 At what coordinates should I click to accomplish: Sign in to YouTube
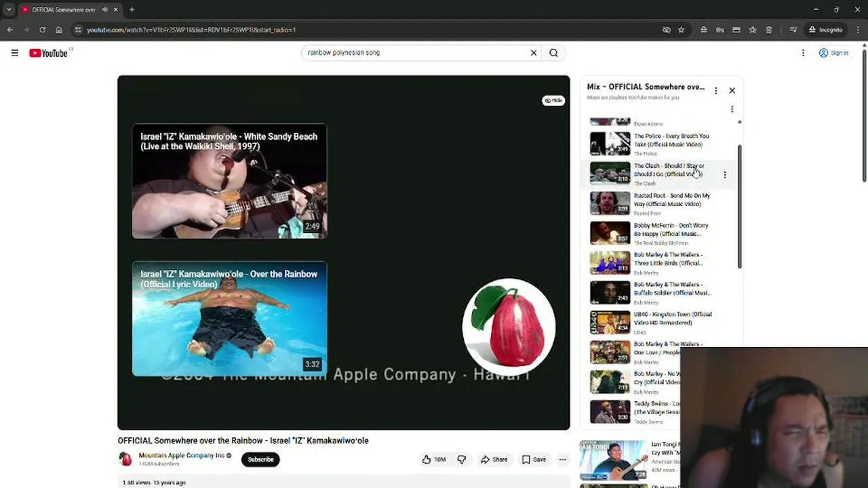point(833,53)
